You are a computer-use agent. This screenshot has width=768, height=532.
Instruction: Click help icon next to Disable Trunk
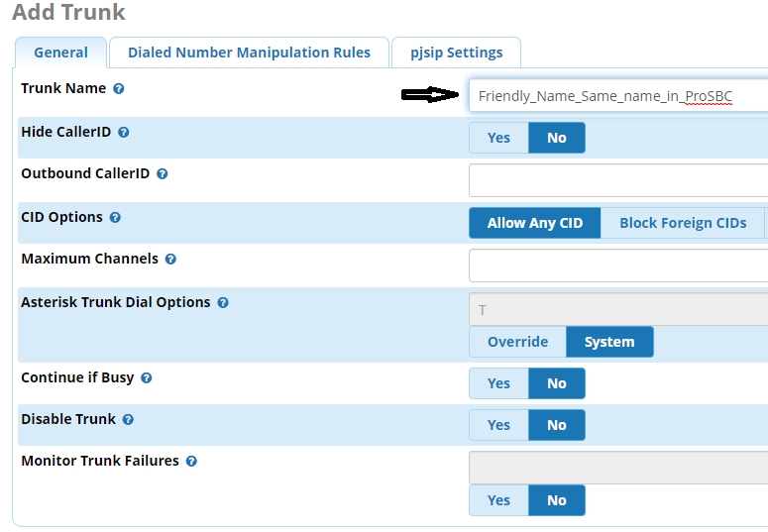128,420
